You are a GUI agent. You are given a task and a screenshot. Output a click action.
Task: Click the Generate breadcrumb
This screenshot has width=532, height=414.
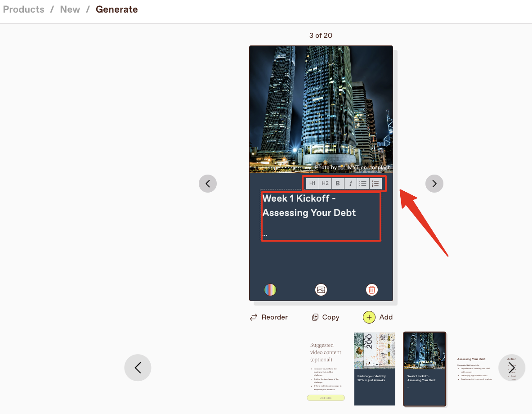117,9
